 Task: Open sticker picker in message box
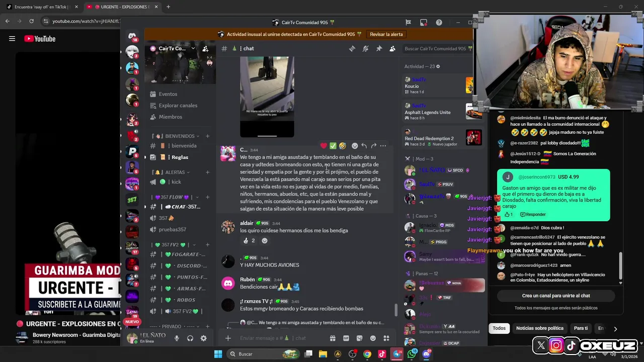(359, 338)
